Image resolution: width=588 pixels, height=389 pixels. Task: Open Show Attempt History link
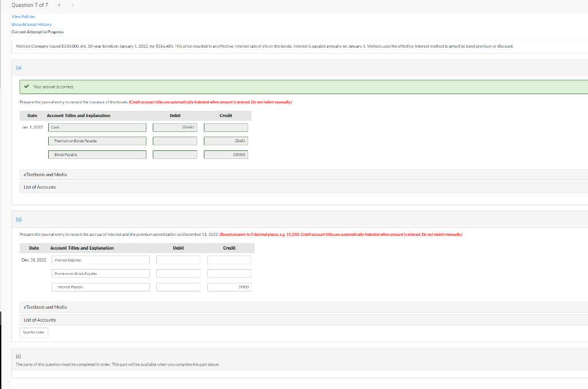[32, 24]
